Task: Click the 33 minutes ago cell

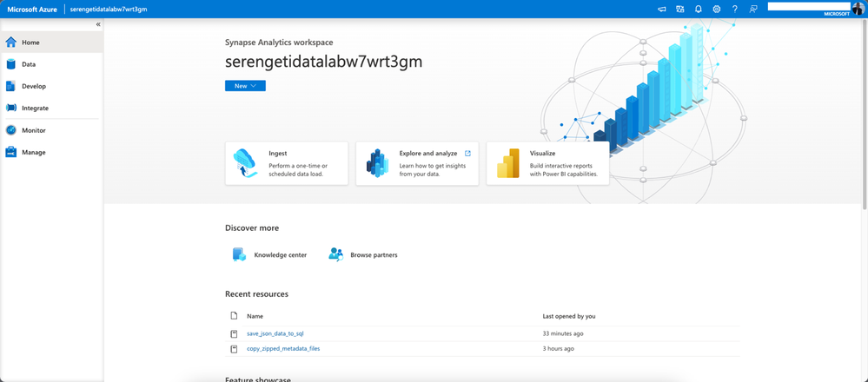Action: point(563,333)
